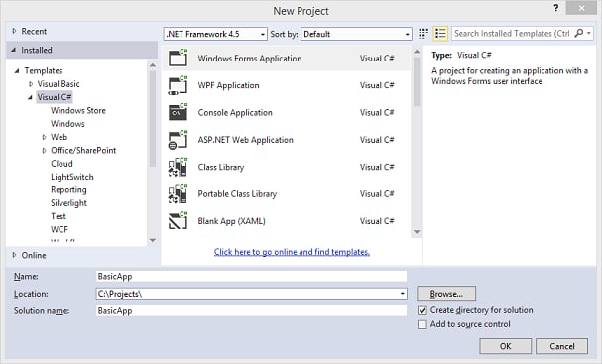
Task: Open the Sort by Default dropdown
Action: (356, 34)
